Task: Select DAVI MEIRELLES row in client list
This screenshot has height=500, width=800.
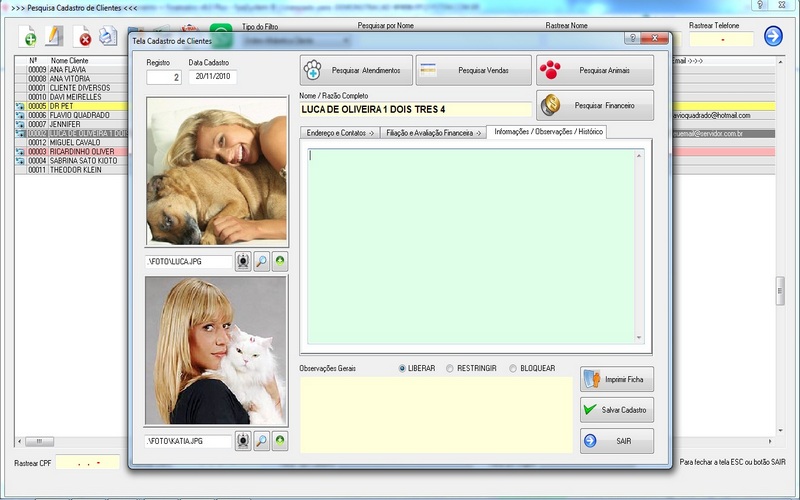Action: point(71,97)
